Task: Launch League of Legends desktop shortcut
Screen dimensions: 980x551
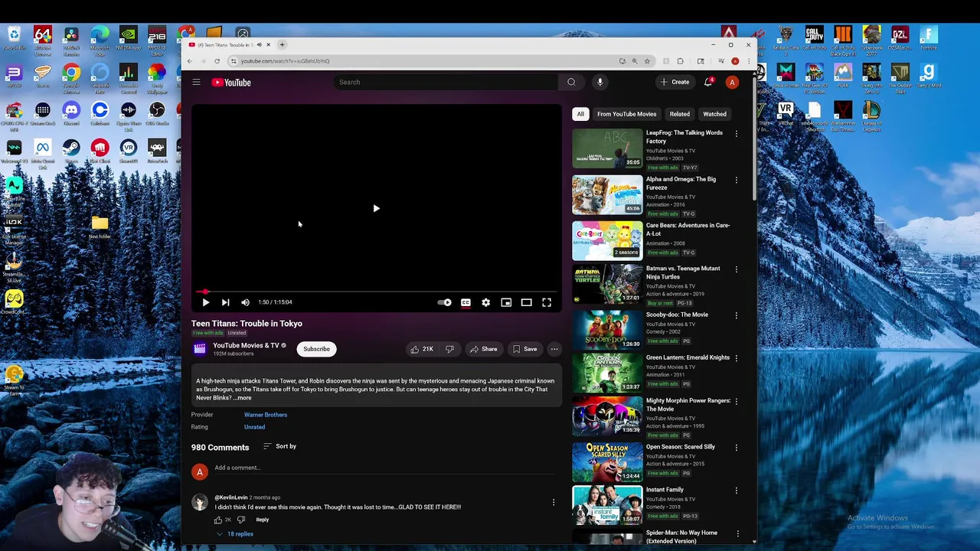Action: point(871,116)
